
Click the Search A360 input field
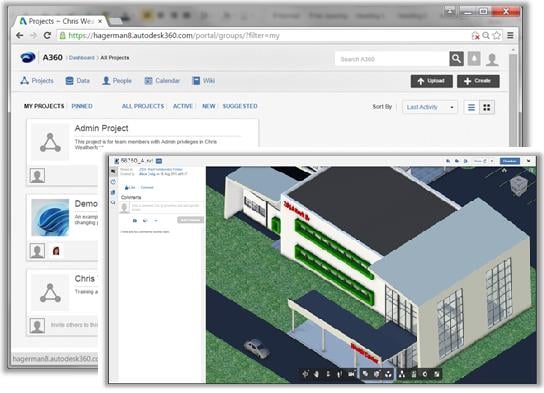pyautogui.click(x=392, y=59)
